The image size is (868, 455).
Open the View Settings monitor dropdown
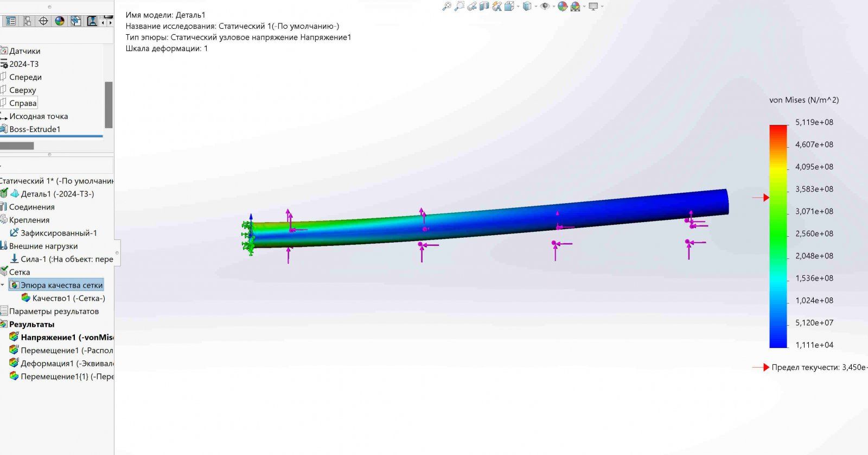click(x=602, y=7)
